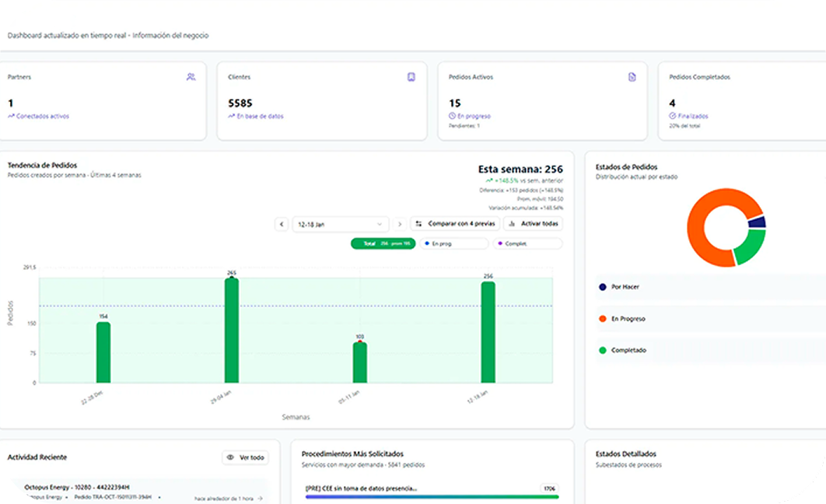Click the clock icon beside En progreso
The height and width of the screenshot is (504, 826).
coord(452,116)
